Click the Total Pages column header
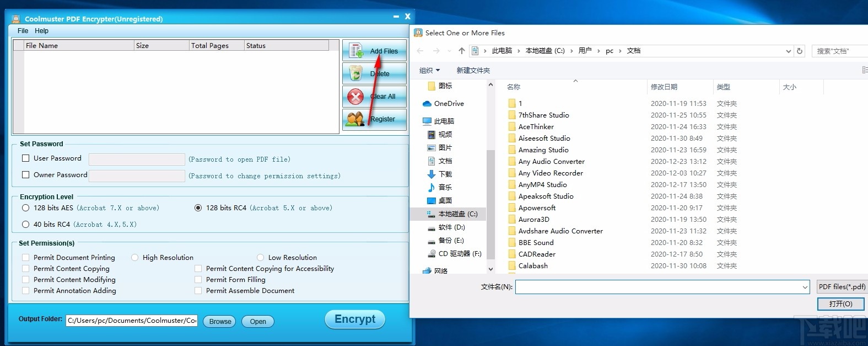This screenshot has width=868, height=346. (x=217, y=45)
